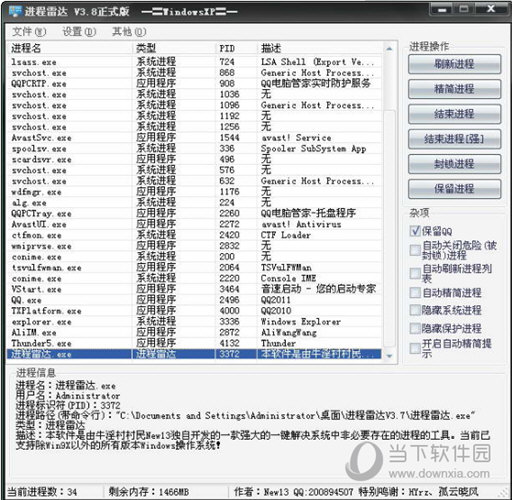This screenshot has height=500, width=512.
Task: Select the spoolsv.exe process row
Action: pyautogui.click(x=195, y=149)
